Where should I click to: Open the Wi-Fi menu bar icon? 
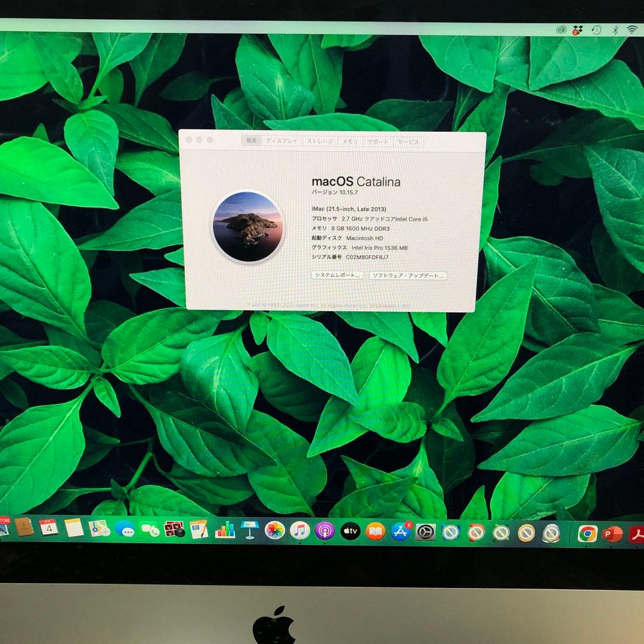(631, 29)
